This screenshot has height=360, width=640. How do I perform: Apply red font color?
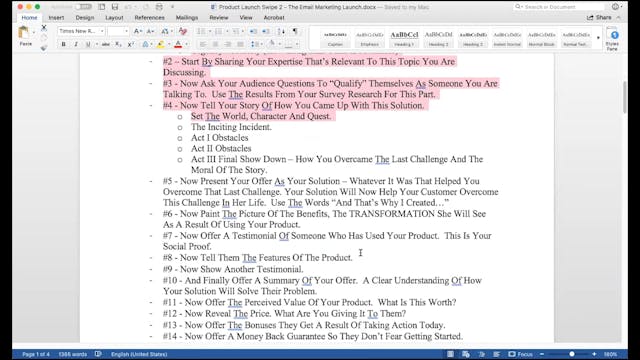click(178, 44)
